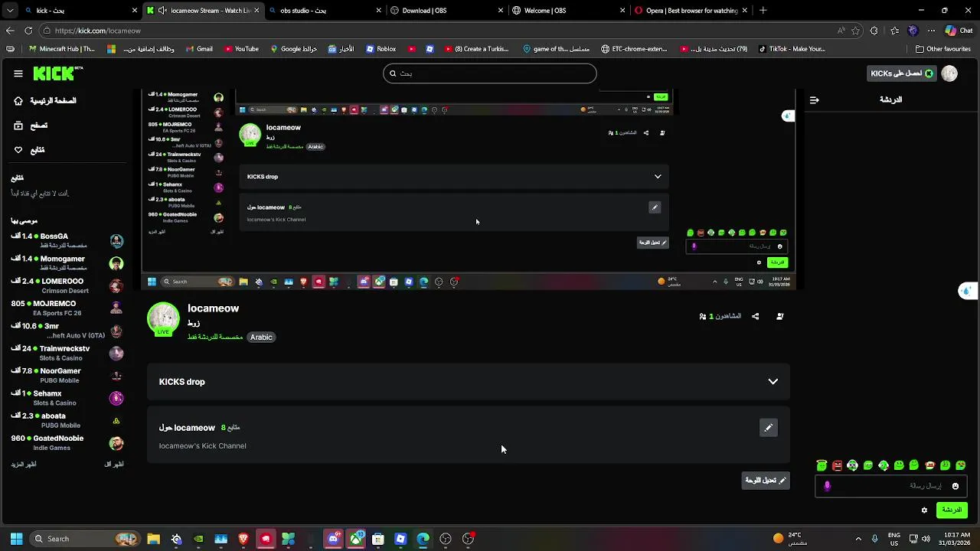The image size is (980, 551).
Task: Open LOMEROOO Crimson Desert channel
Action: [x=67, y=285]
